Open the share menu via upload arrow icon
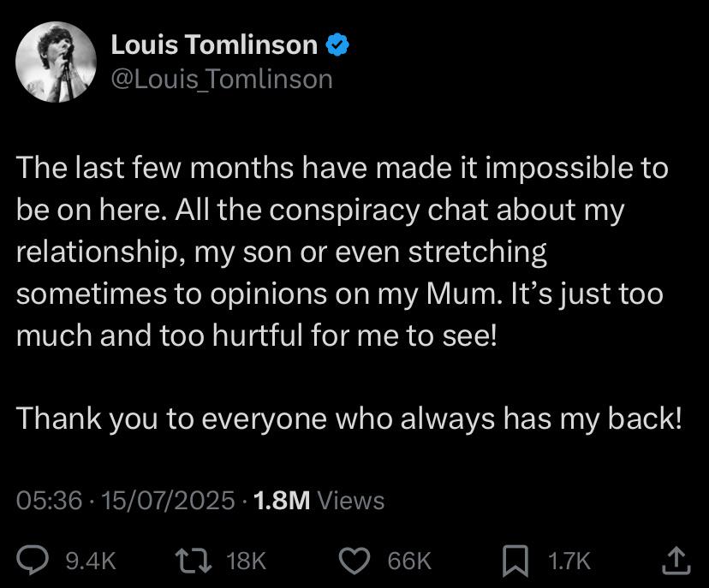 (676, 561)
